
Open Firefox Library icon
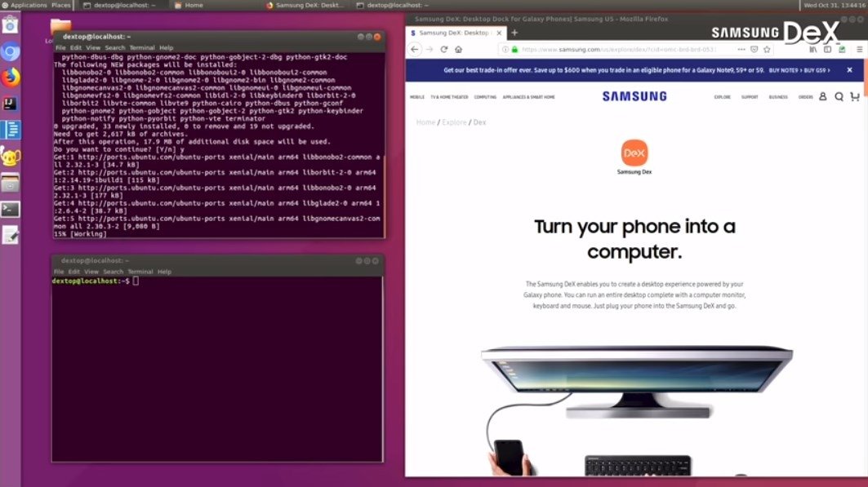[812, 49]
